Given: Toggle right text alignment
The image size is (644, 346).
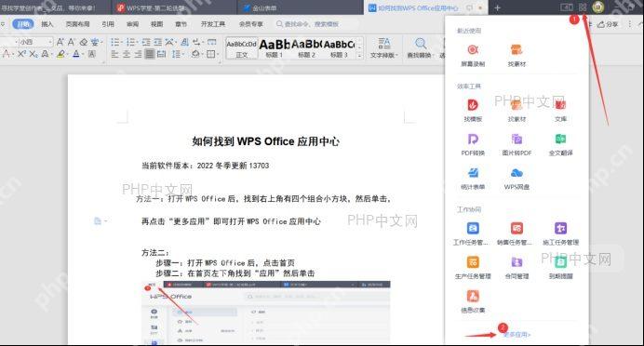Looking at the screenshot, I should coord(138,54).
